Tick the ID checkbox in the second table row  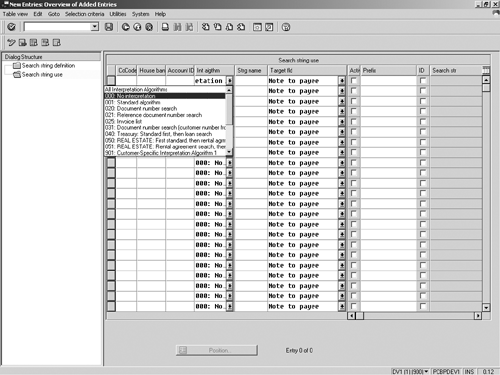423,91
